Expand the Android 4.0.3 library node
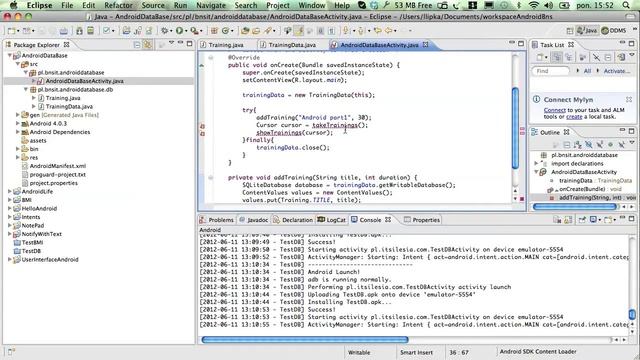 tap(18, 123)
